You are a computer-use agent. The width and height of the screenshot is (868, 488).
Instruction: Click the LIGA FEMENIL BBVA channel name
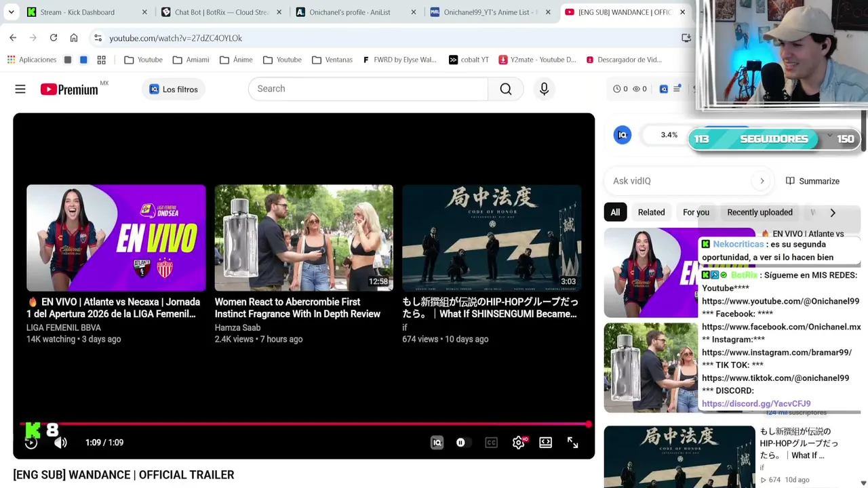[x=64, y=327]
